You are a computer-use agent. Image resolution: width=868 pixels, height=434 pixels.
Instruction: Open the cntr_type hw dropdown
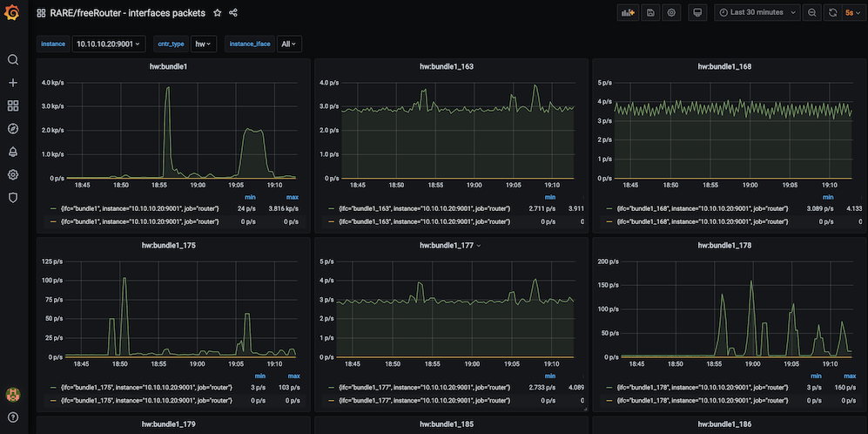pos(204,44)
